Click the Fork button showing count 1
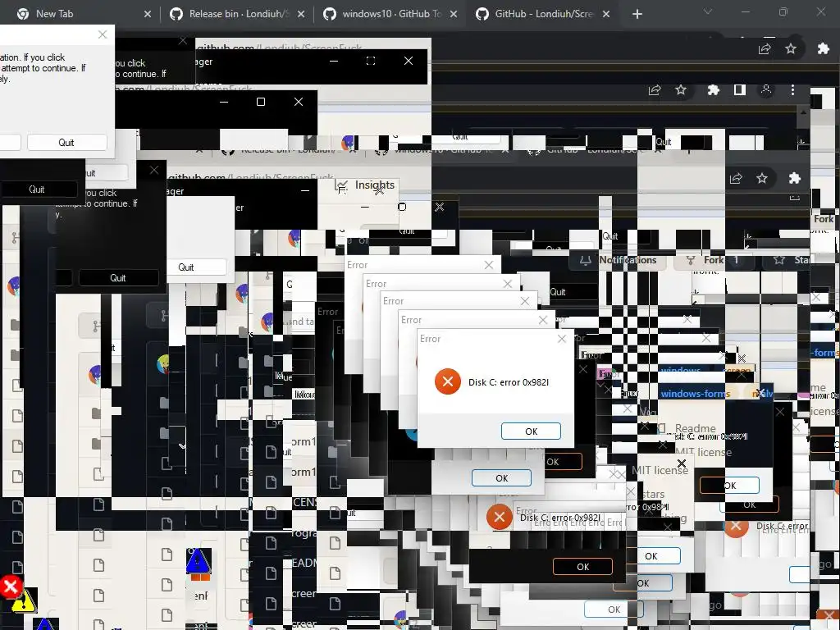Viewport: 840px width, 630px height. (713, 260)
